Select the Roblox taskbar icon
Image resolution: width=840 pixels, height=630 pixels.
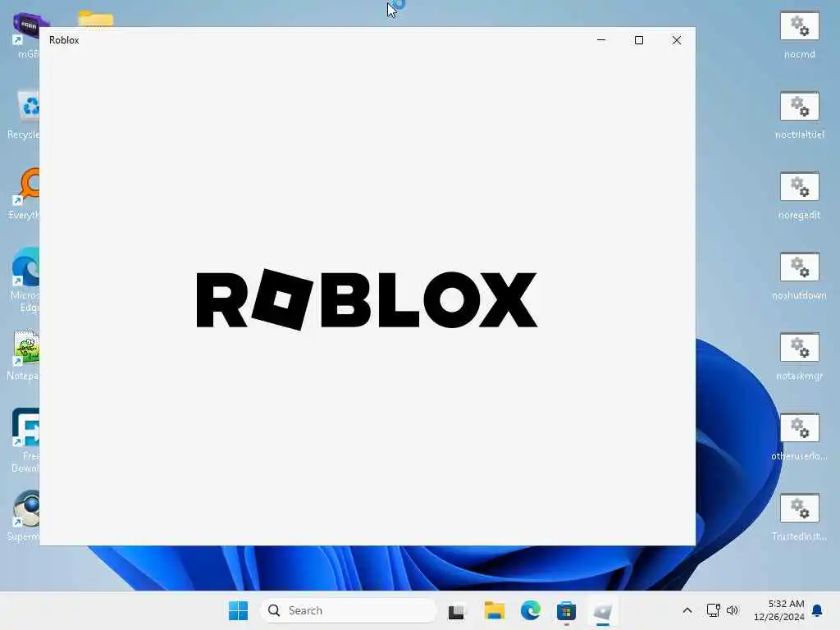tap(603, 610)
